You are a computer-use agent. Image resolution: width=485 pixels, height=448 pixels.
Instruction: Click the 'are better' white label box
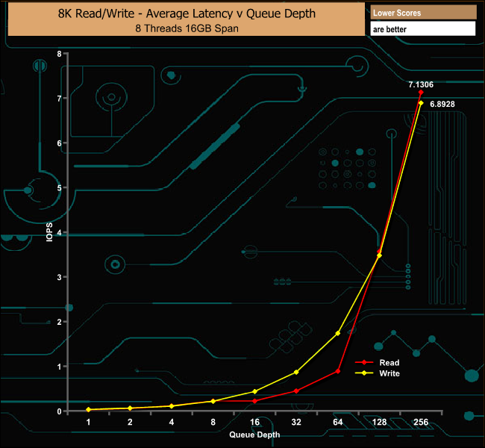[x=423, y=29]
